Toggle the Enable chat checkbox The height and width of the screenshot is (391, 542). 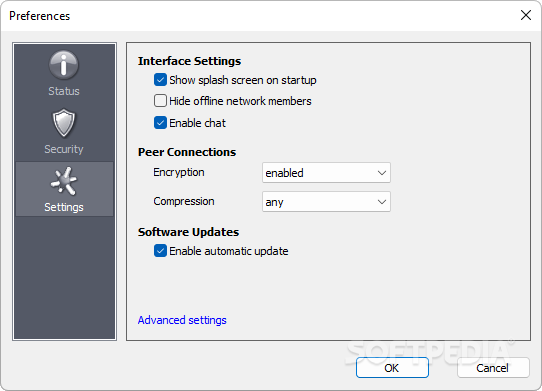click(x=160, y=123)
